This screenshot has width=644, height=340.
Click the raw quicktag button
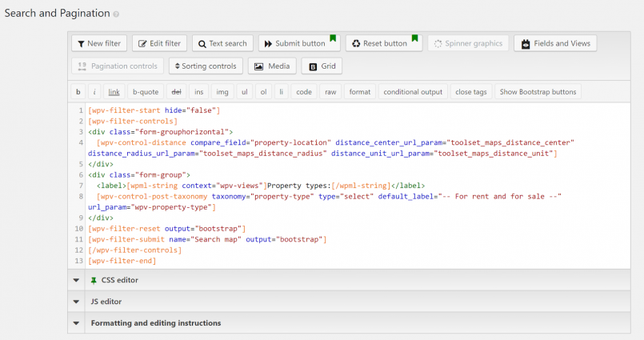(330, 92)
